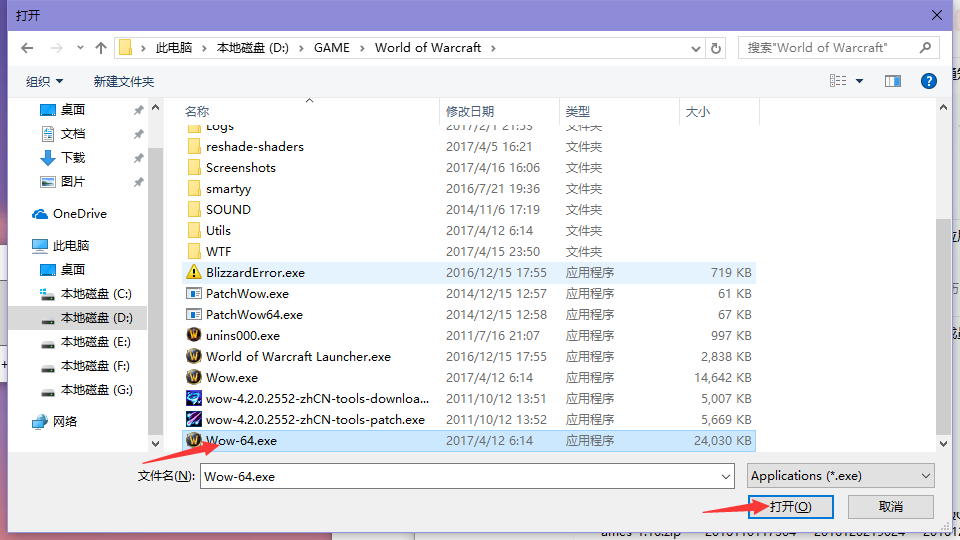The height and width of the screenshot is (540, 960).
Task: Select wow-4.2.0.2552-zhCN-tools-downloa... icon
Action: tap(193, 398)
